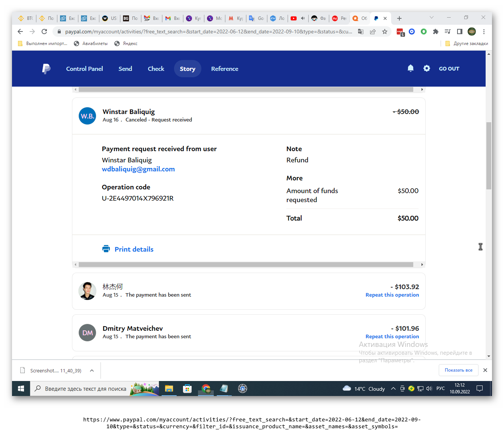
Task: Expand the 林杰何 transaction row
Action: tap(249, 291)
